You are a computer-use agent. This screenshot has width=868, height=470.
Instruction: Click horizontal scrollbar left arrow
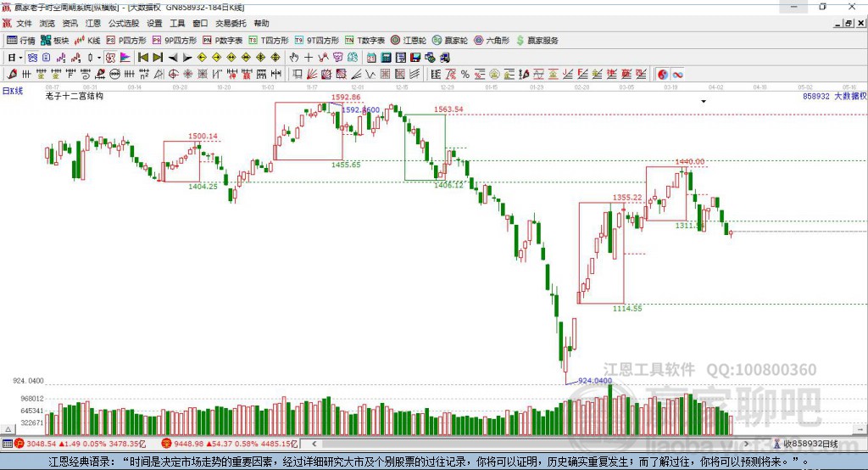314,444
